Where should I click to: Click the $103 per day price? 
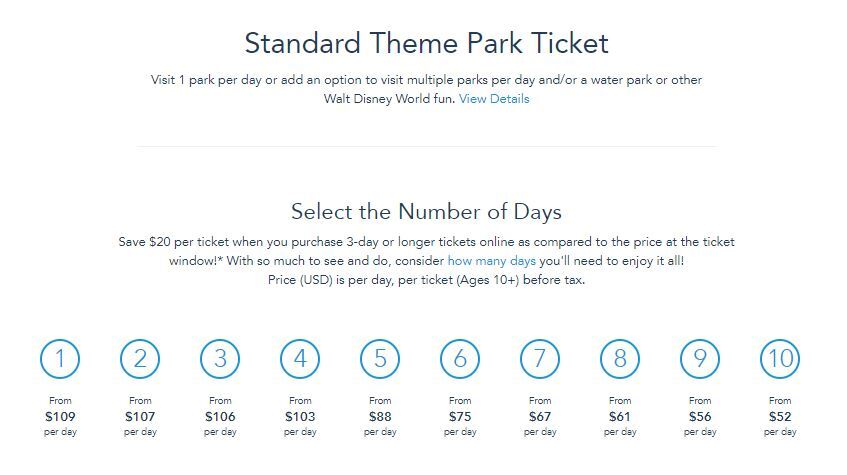[300, 417]
